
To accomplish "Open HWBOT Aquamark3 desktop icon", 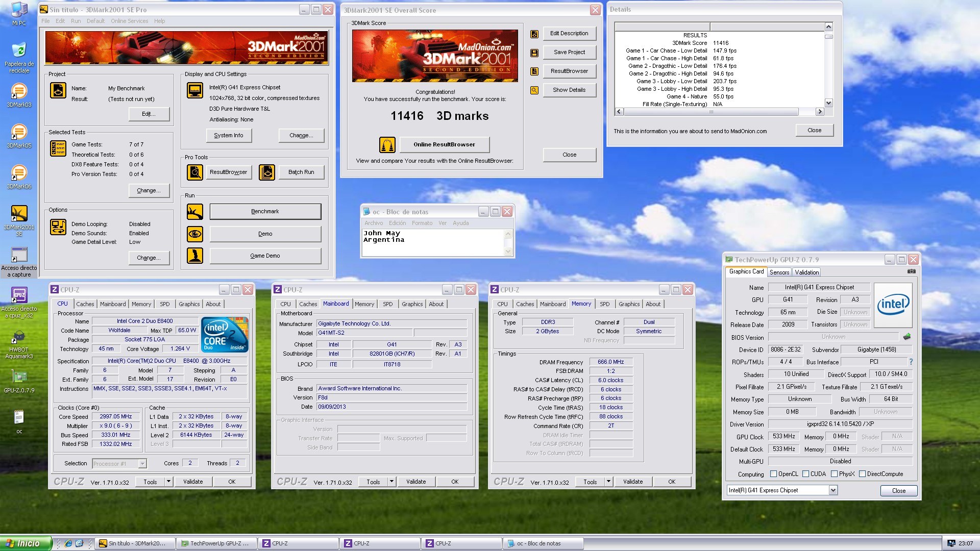I will click(19, 344).
